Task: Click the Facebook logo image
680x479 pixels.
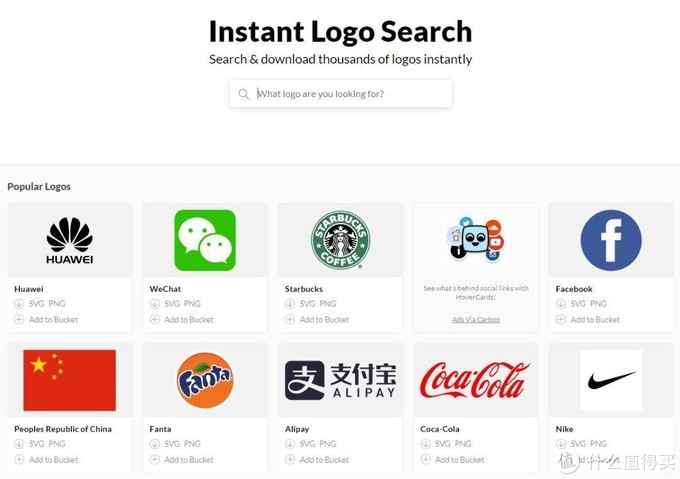Action: [610, 240]
